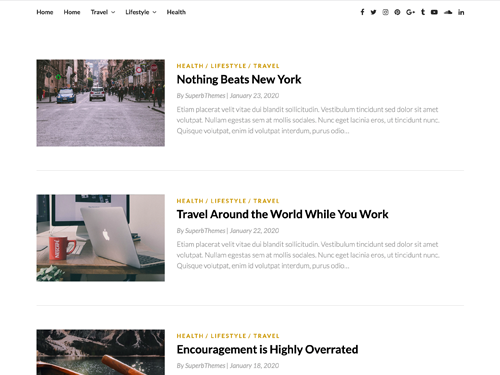Open the Lifestyle menu item

coord(137,12)
